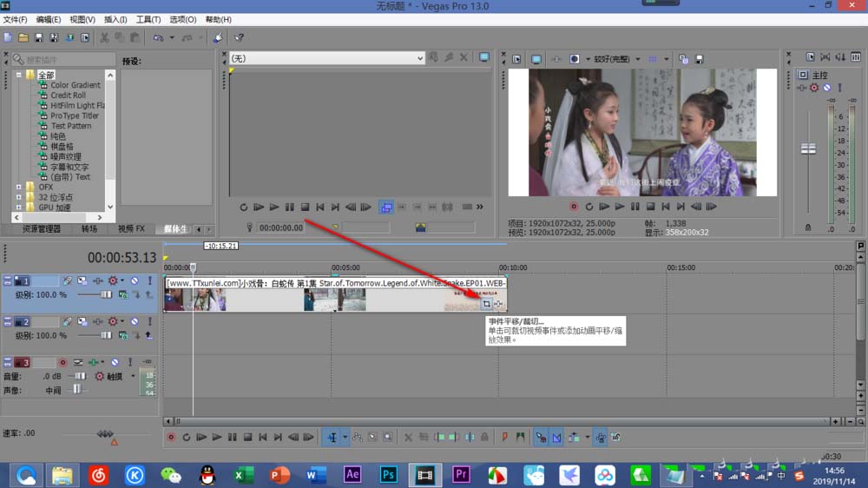Screen dimensions: 868x488
Task: Click the record button on the timeline transport
Action: [x=170, y=438]
